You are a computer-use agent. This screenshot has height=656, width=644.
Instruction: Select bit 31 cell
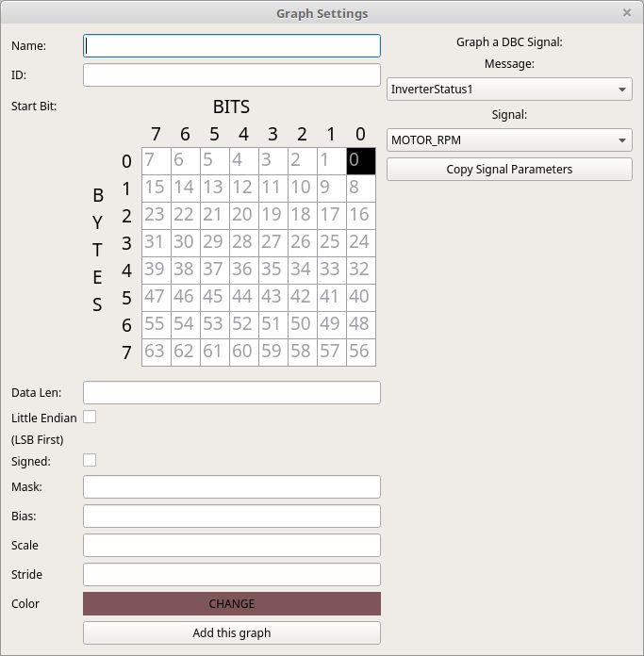click(x=157, y=243)
